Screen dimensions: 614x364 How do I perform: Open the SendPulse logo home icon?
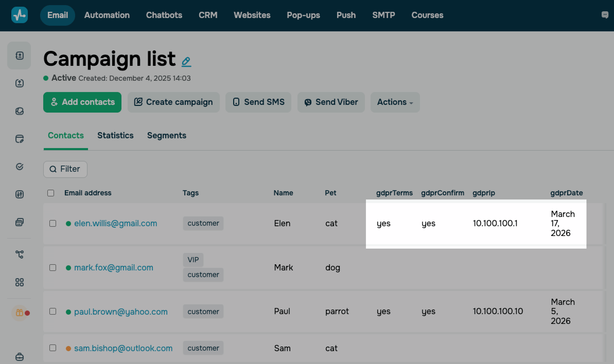[x=20, y=15]
